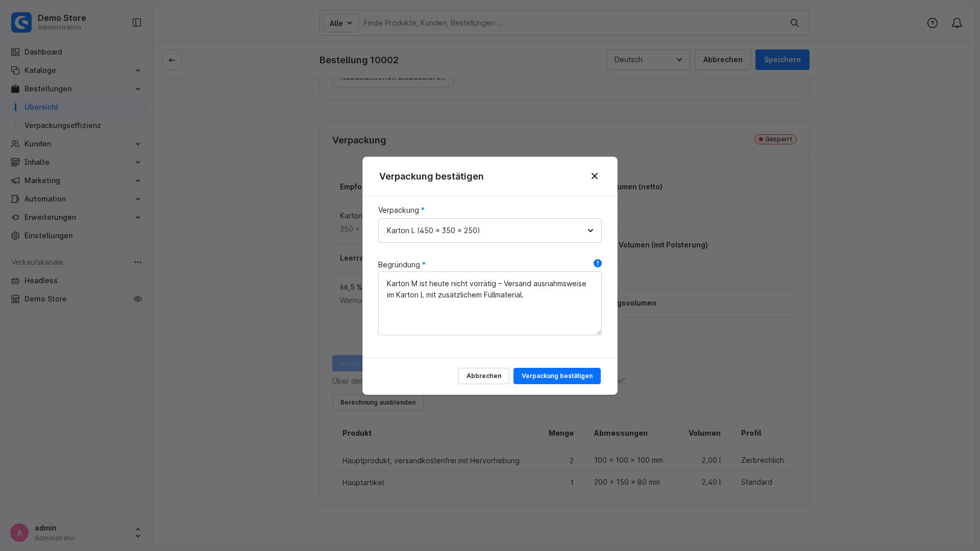This screenshot has width=980, height=551.
Task: Open the Begründung help tooltip icon
Action: [x=598, y=263]
